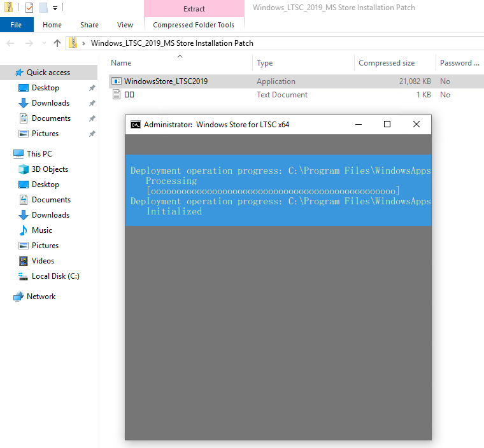This screenshot has width=484, height=448.
Task: Minimize the Windows Store for LTSC console
Action: pyautogui.click(x=359, y=124)
